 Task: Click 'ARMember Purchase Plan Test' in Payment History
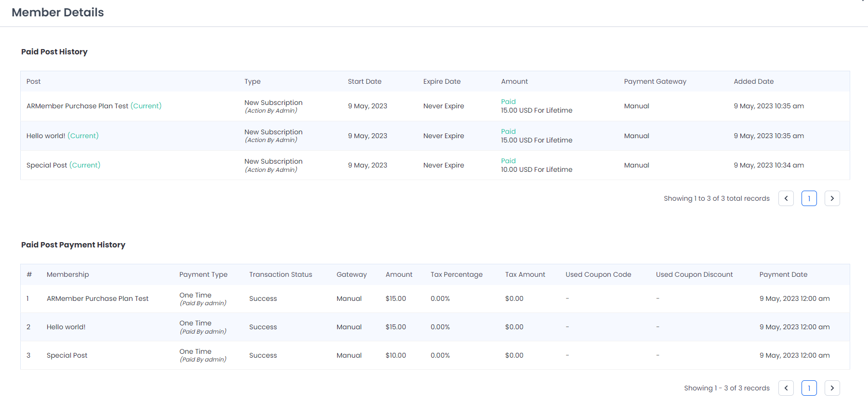point(98,298)
